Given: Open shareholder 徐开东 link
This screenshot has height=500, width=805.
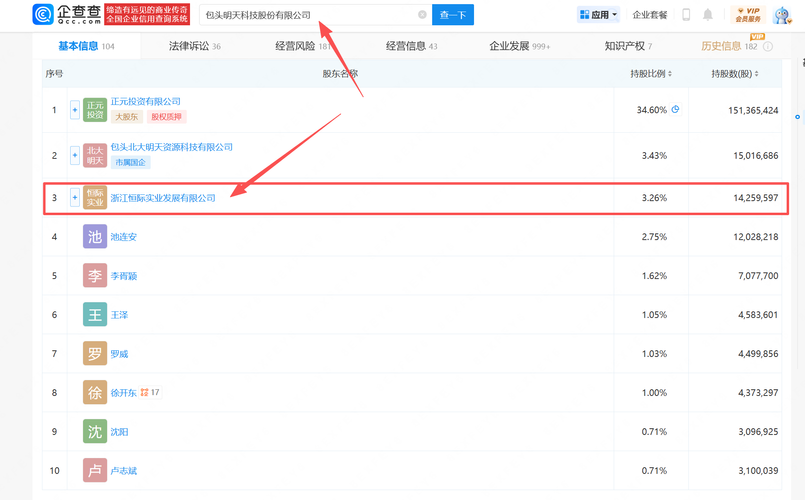Looking at the screenshot, I should click(124, 393).
